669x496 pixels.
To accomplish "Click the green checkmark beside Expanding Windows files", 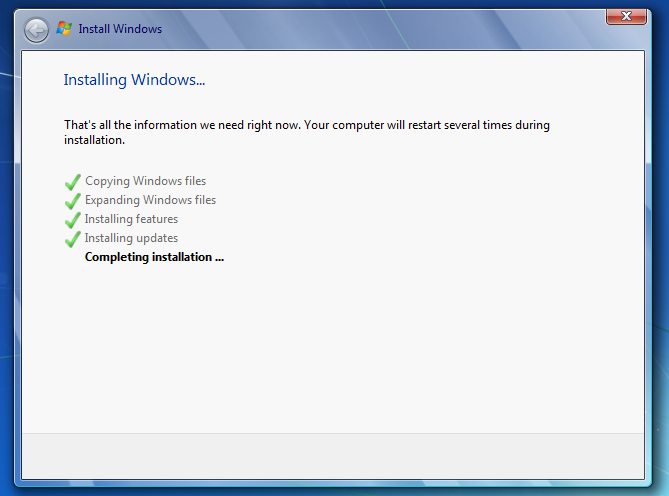I will pyautogui.click(x=73, y=200).
